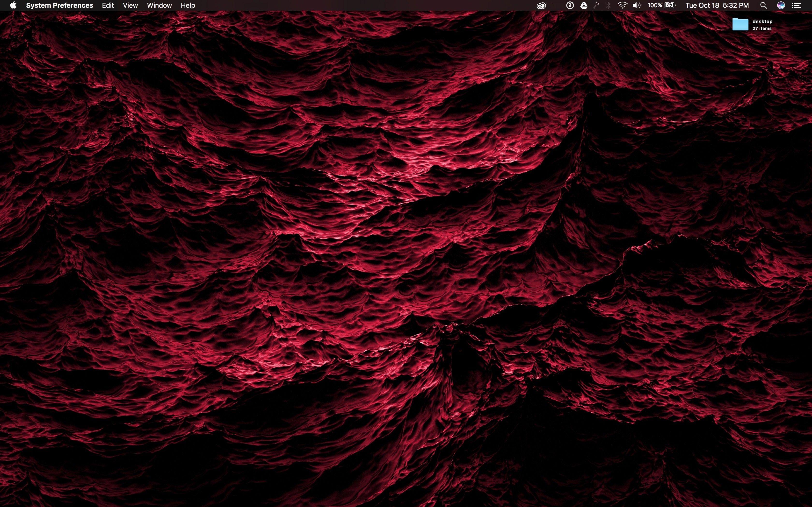Screen dimensions: 812x507
Task: Click the battery charge indicator icon
Action: coord(670,5)
